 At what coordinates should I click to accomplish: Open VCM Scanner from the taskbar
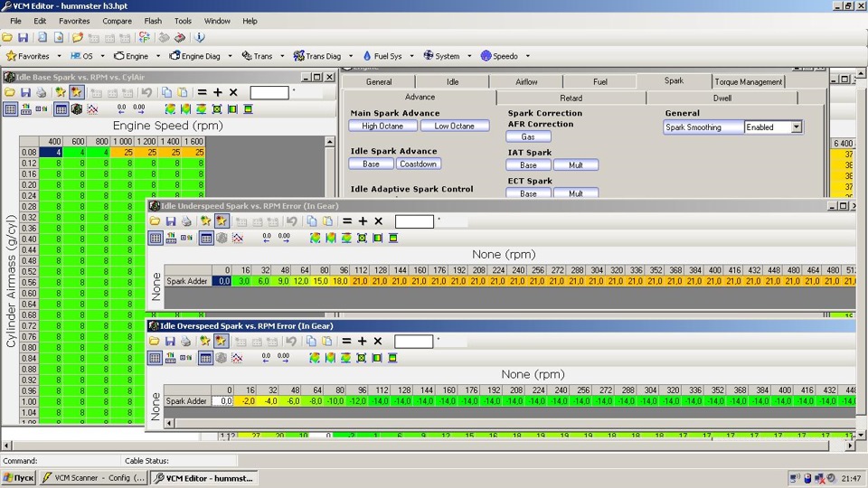pyautogui.click(x=93, y=478)
